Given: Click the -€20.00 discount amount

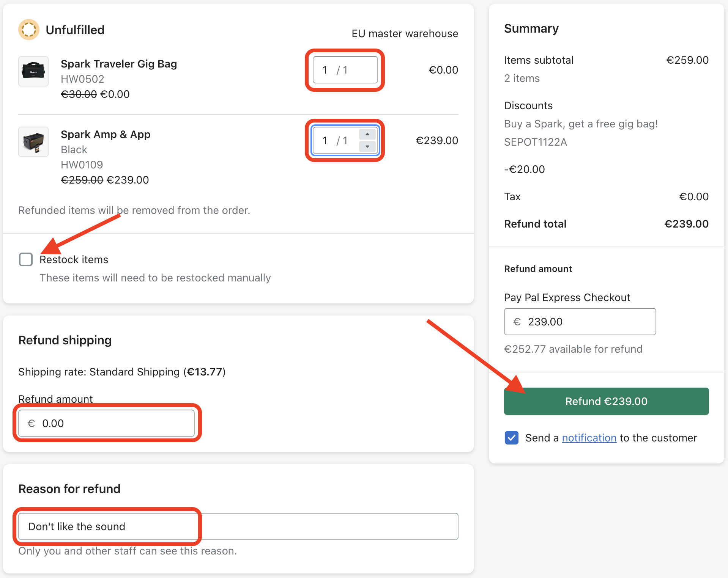Looking at the screenshot, I should click(x=524, y=169).
